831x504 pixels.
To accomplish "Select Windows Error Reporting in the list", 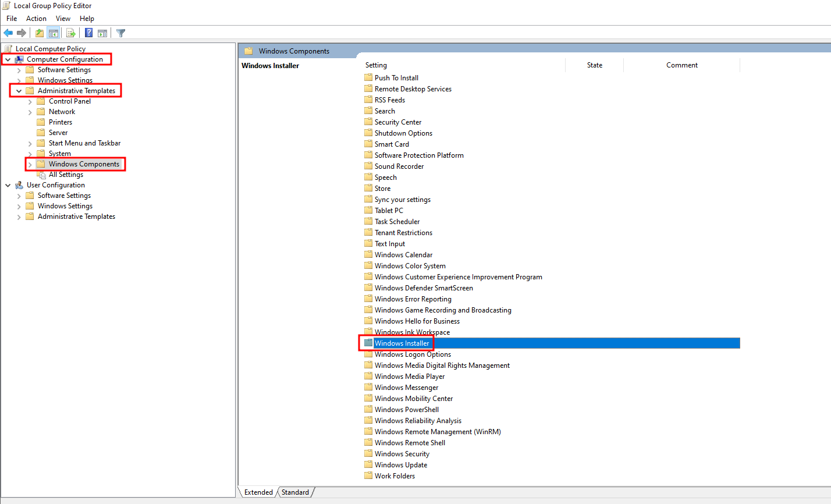I will click(413, 299).
